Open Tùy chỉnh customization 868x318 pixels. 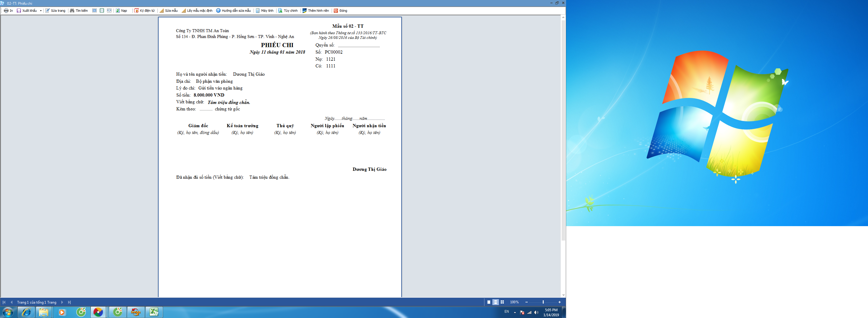(288, 11)
